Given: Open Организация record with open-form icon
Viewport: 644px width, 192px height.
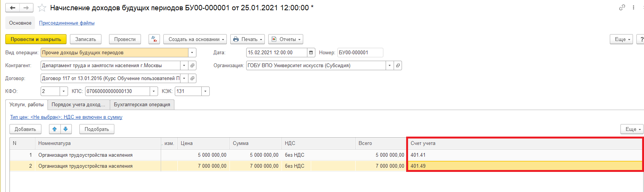Looking at the screenshot, I should tap(398, 65).
